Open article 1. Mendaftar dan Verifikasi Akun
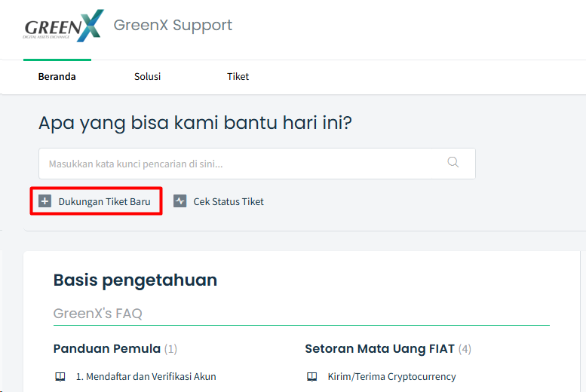The width and height of the screenshot is (586, 392). [146, 377]
